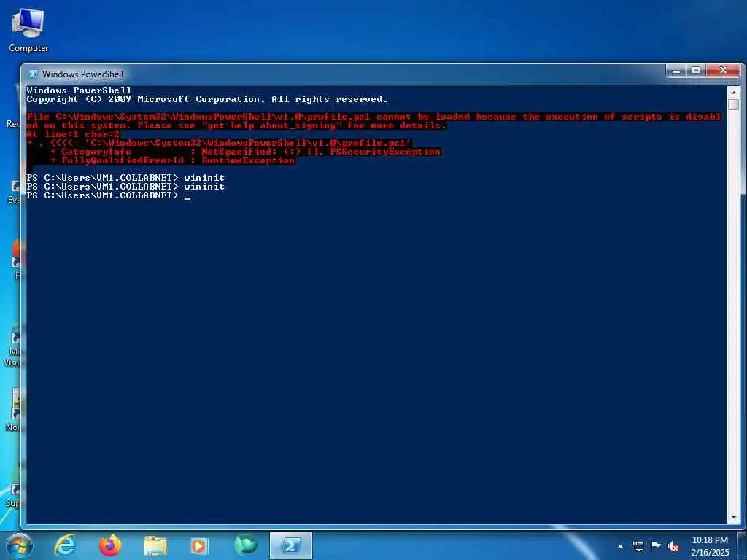Click the 'At line:1 char:2' error text
The width and height of the screenshot is (747, 560).
point(73,134)
